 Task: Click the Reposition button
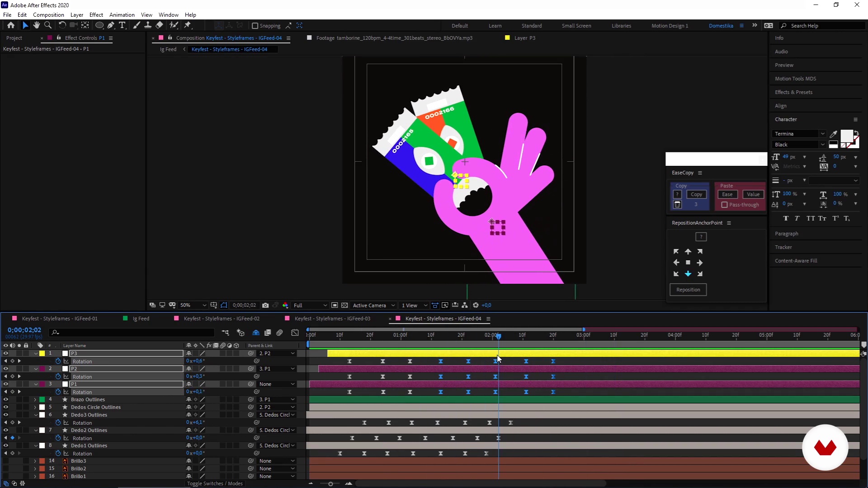tap(688, 290)
